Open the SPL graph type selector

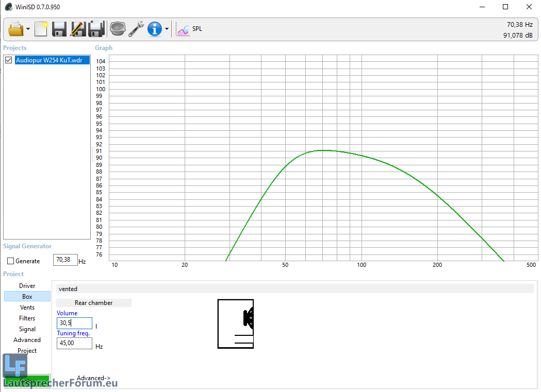point(189,29)
